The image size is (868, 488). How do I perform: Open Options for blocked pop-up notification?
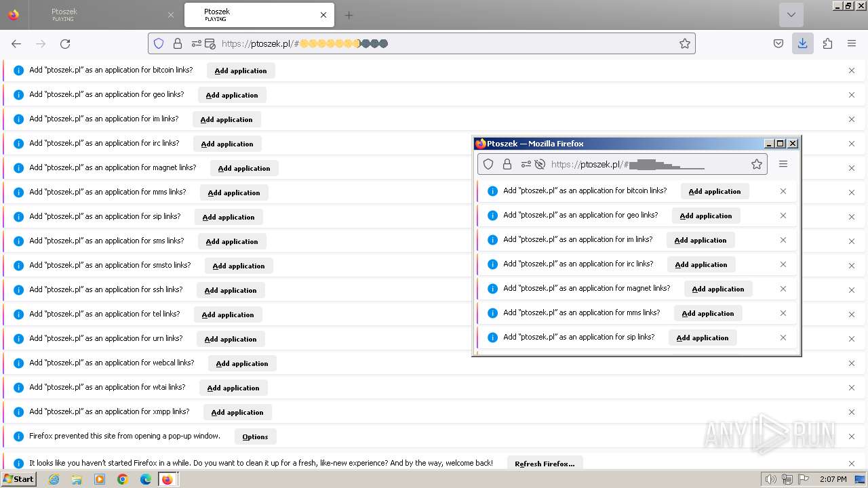coord(256,436)
